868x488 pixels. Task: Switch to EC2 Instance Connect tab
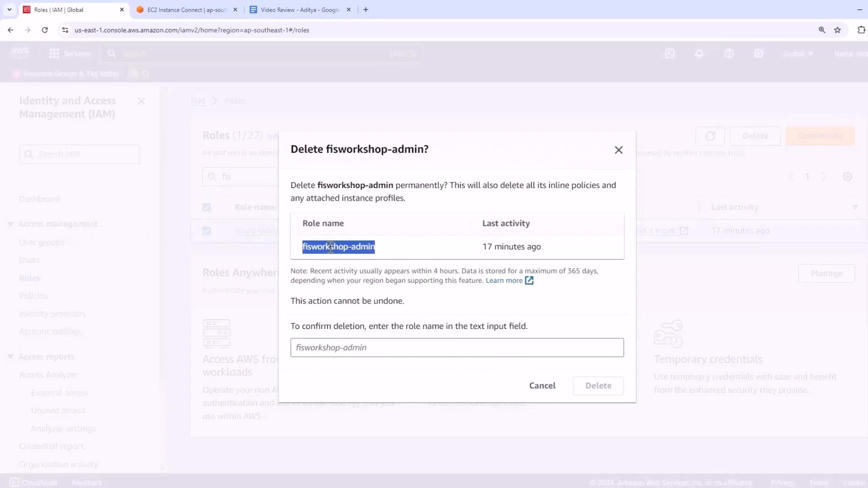click(186, 9)
